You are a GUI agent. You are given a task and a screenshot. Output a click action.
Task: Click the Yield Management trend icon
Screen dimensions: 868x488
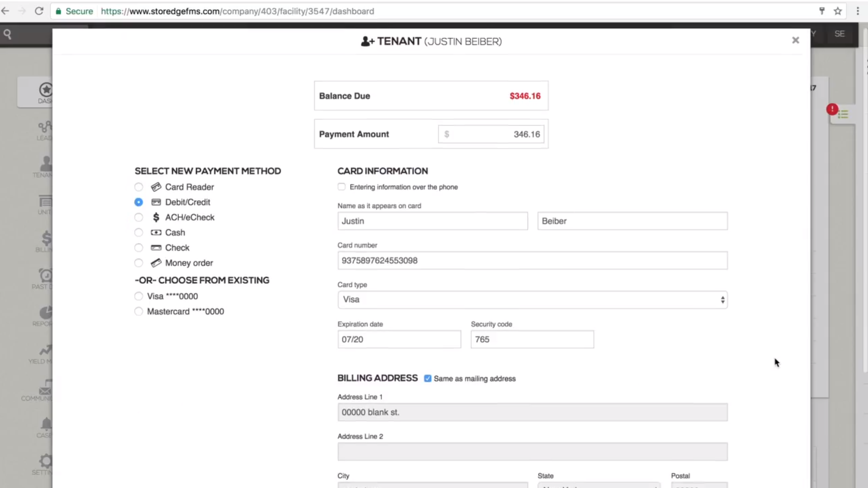point(46,350)
